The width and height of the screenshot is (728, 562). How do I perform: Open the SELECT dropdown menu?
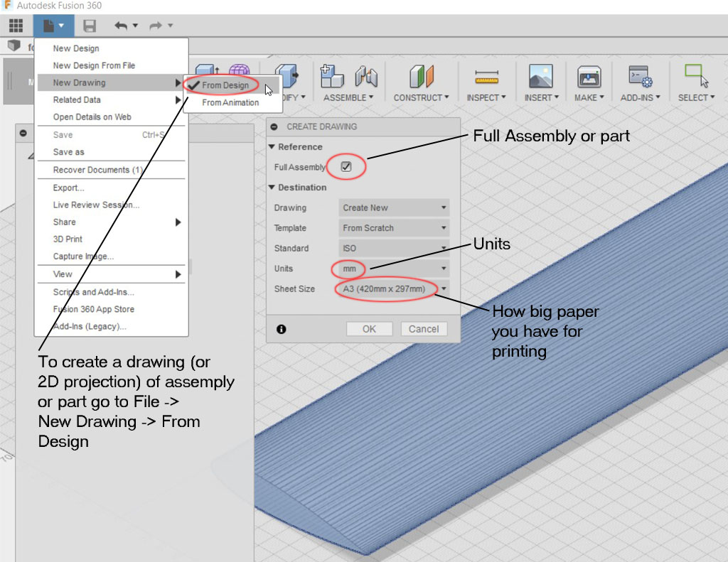pos(696,97)
